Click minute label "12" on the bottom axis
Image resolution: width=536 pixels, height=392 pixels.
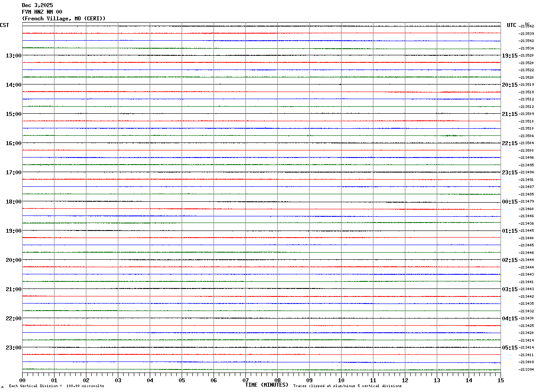[405, 380]
